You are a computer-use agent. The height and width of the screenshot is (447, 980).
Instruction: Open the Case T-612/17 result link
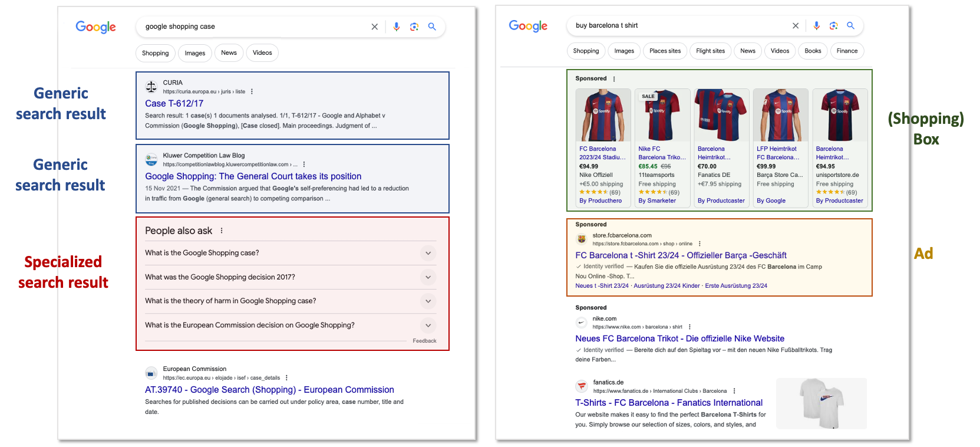(x=174, y=103)
